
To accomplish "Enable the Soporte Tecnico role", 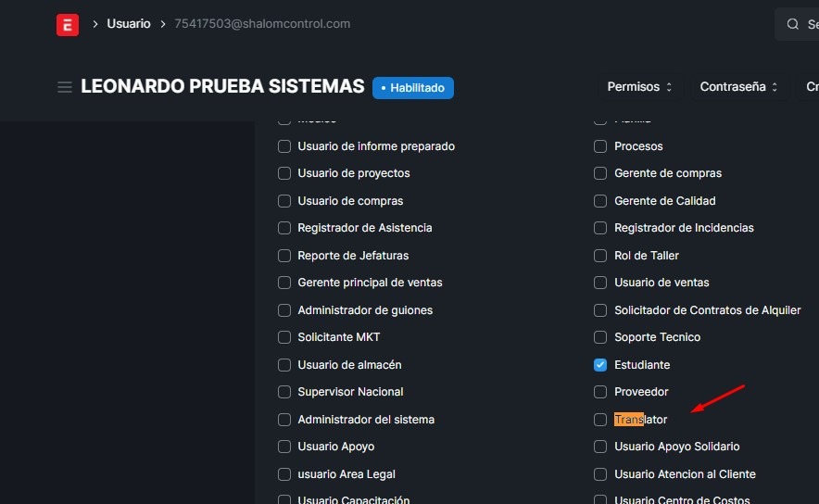I will (600, 337).
